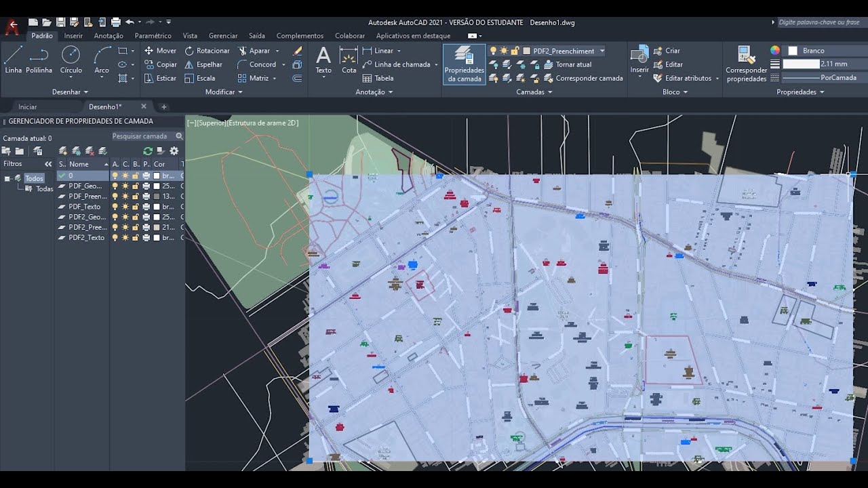This screenshot has height=488, width=868.
Task: Click the Criar block button
Action: coord(667,51)
